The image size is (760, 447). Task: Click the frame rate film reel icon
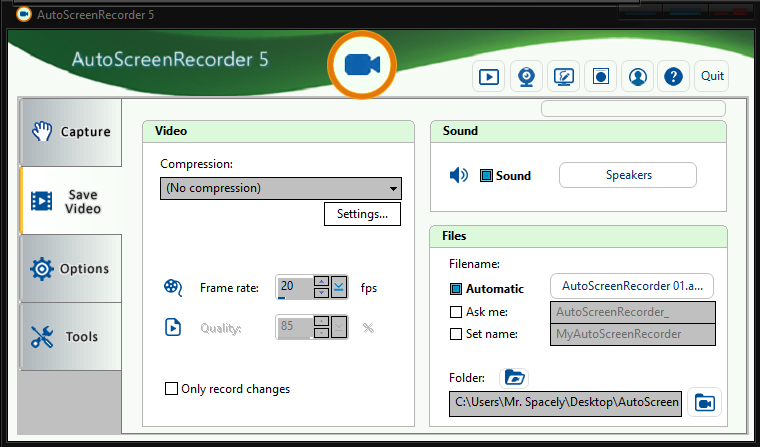click(173, 287)
